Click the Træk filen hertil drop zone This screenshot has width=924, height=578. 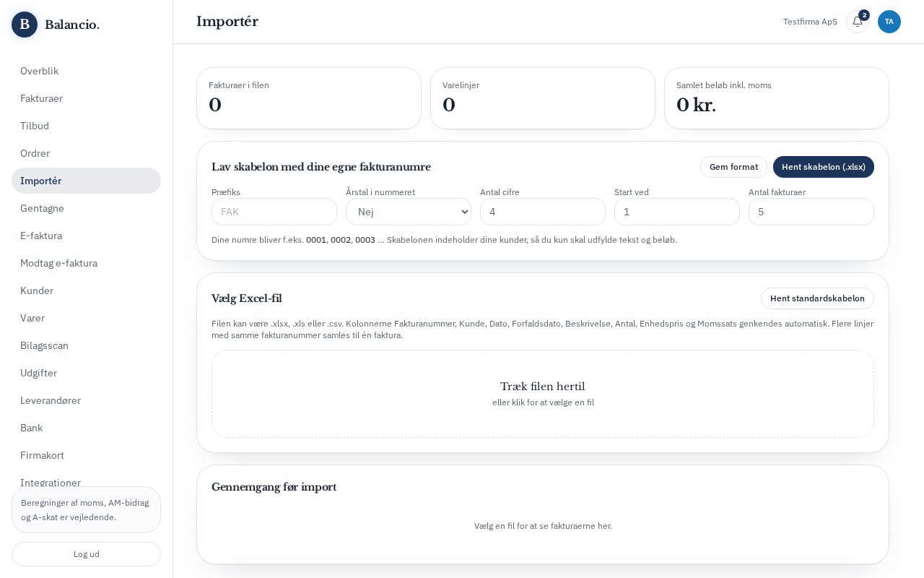(543, 394)
